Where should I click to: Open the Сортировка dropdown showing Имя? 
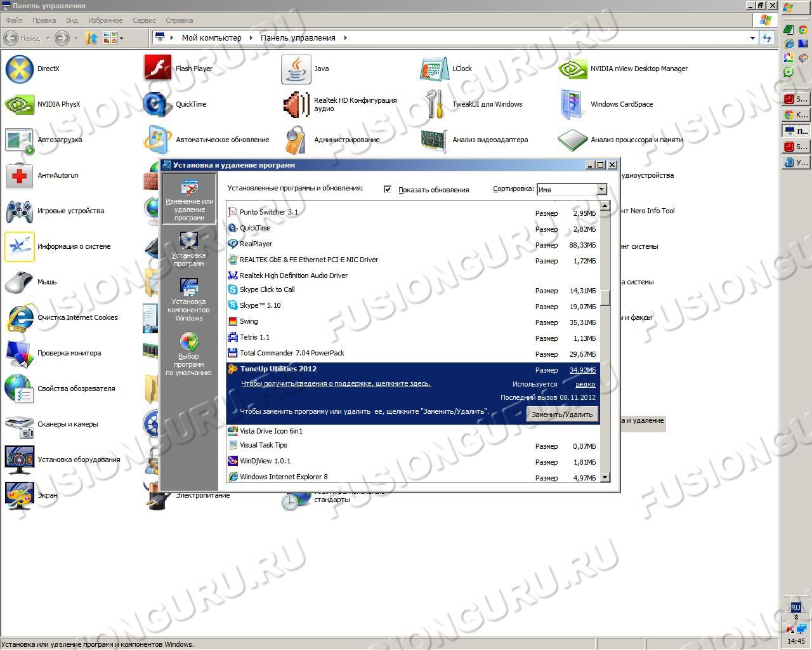point(601,189)
